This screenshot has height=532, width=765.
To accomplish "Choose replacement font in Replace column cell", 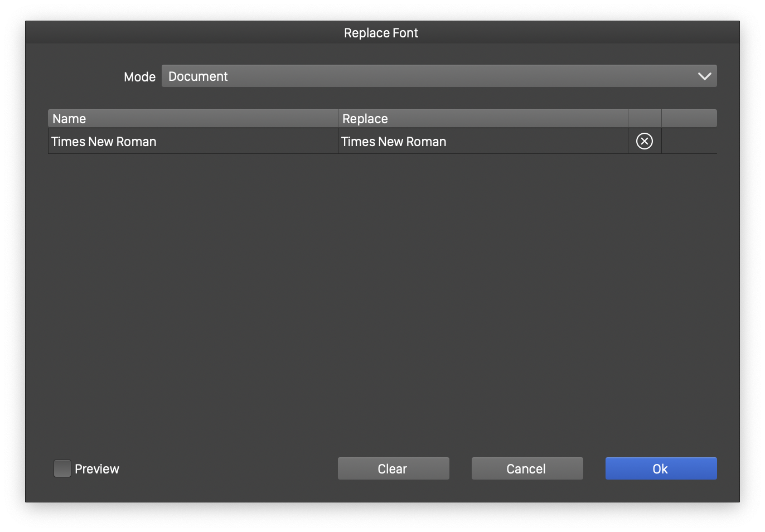I will [394, 142].
